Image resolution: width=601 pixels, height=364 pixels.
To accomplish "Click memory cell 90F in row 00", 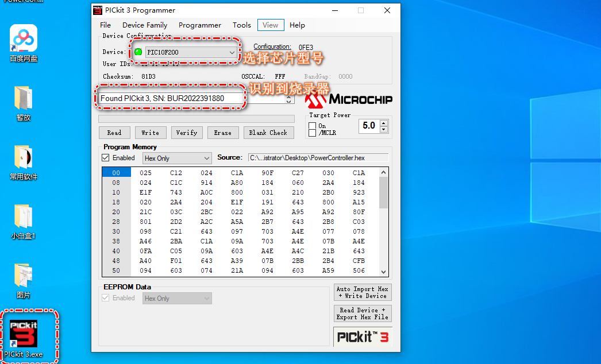I will (x=268, y=173).
